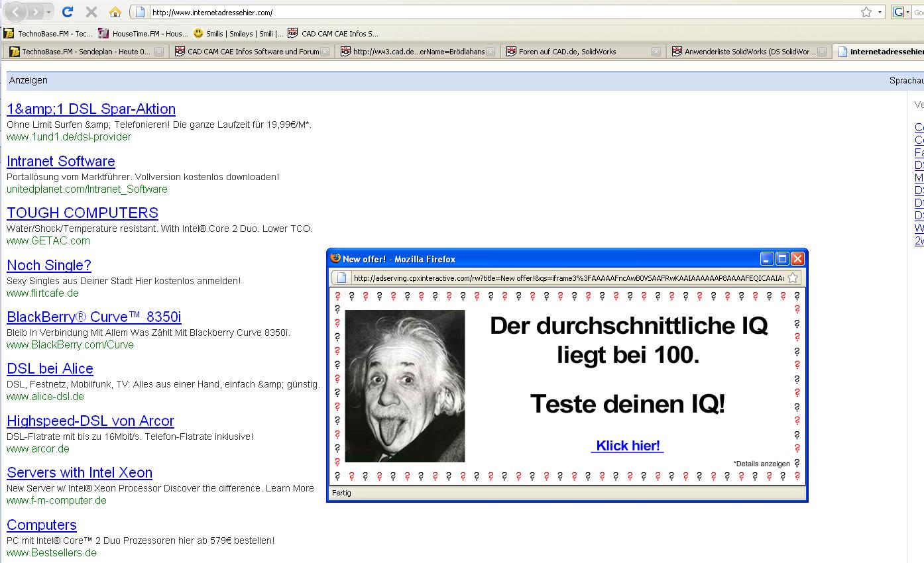This screenshot has height=563, width=924.
Task: Open the www.Bestsellers.de URL
Action: [x=52, y=553]
